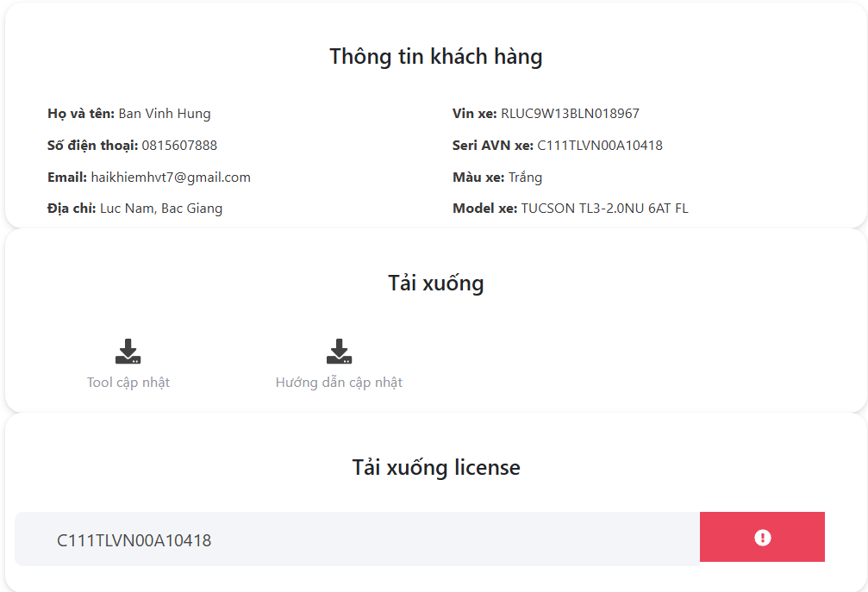
Task: Click the Seri AVN xe value C111TLVN00A10418
Action: (600, 146)
